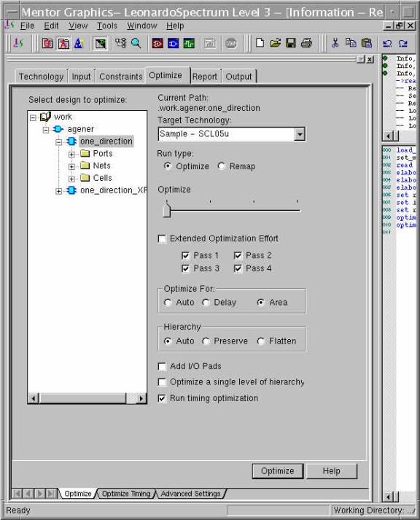Viewport: 420px width, 520px height.
Task: Click the printer icon in toolbar
Action: click(306, 44)
